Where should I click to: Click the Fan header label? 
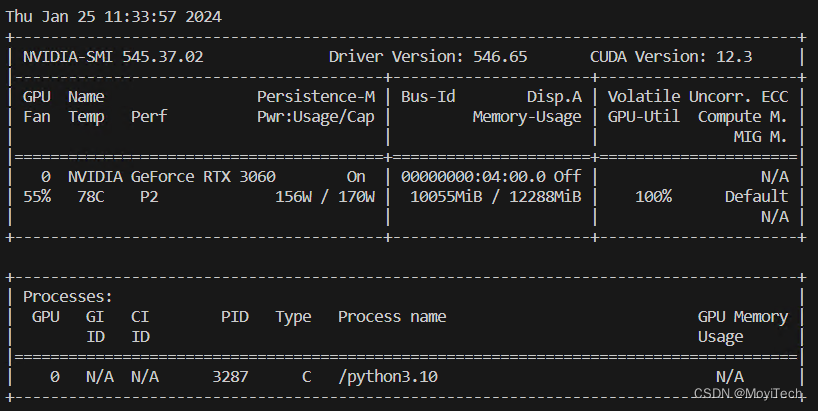click(x=37, y=116)
